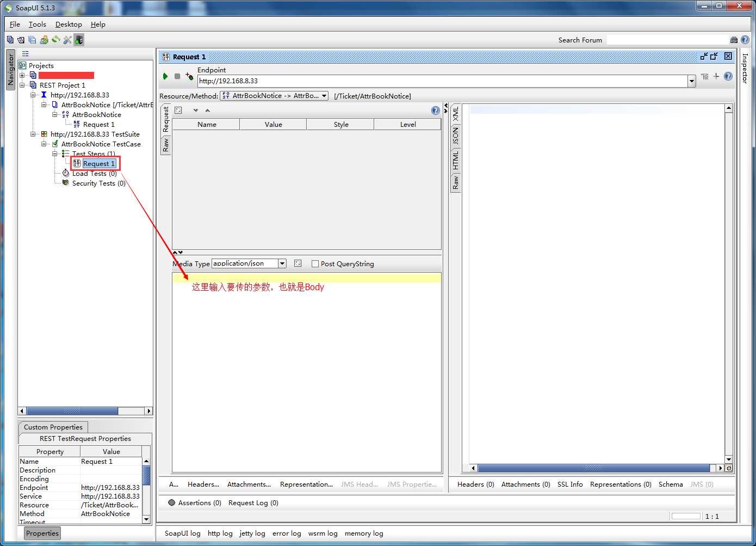Click the Save All Projects toolbar icon
The image size is (756, 546).
click(x=32, y=40)
